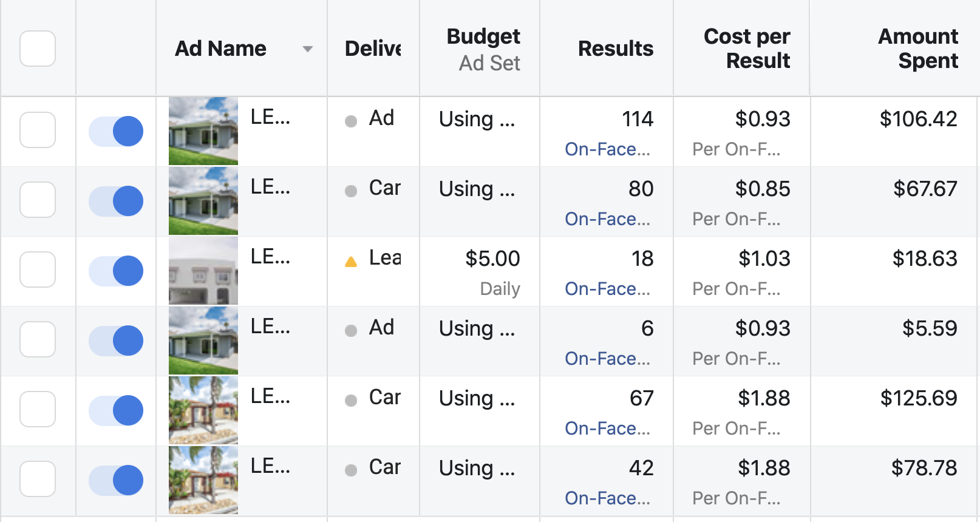The height and width of the screenshot is (522, 980).
Task: Click gray delivery dot in the $67.67 row
Action: [351, 191]
